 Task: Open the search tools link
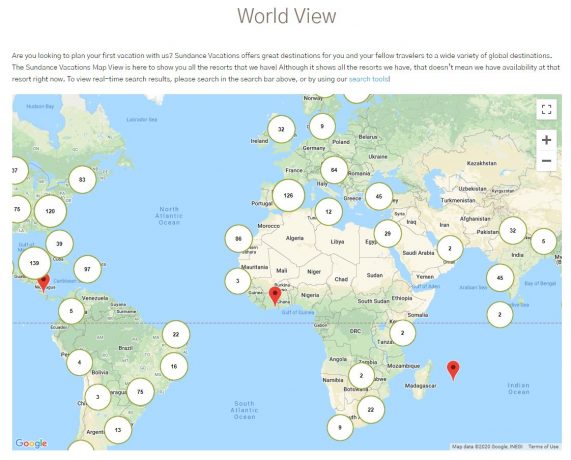[369, 79]
